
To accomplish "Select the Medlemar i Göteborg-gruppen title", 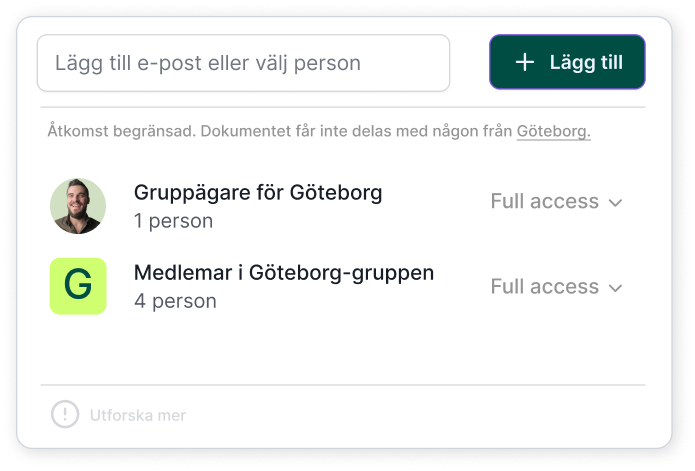I will [284, 272].
